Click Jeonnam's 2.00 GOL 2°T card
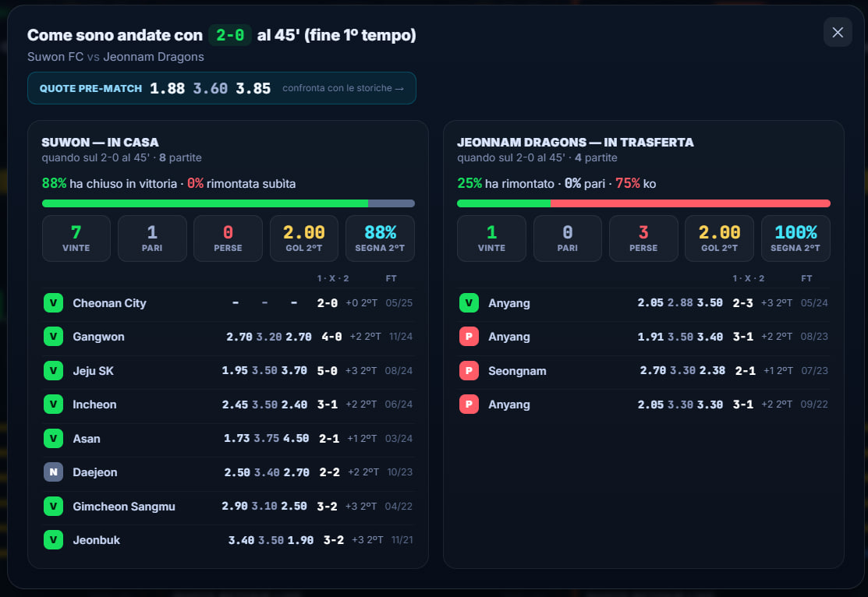Image resolution: width=868 pixels, height=597 pixels. (x=719, y=238)
